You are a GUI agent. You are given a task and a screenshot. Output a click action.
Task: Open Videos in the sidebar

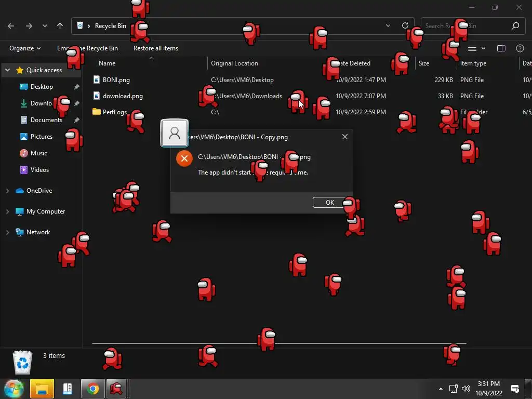pyautogui.click(x=39, y=170)
